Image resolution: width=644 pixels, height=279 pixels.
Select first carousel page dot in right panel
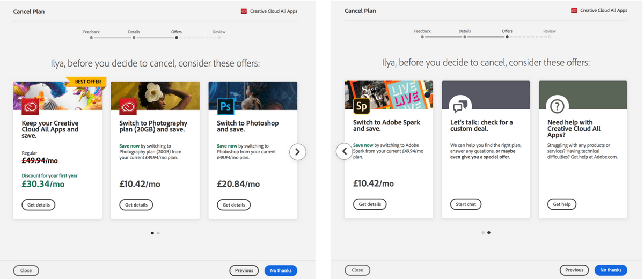click(483, 233)
